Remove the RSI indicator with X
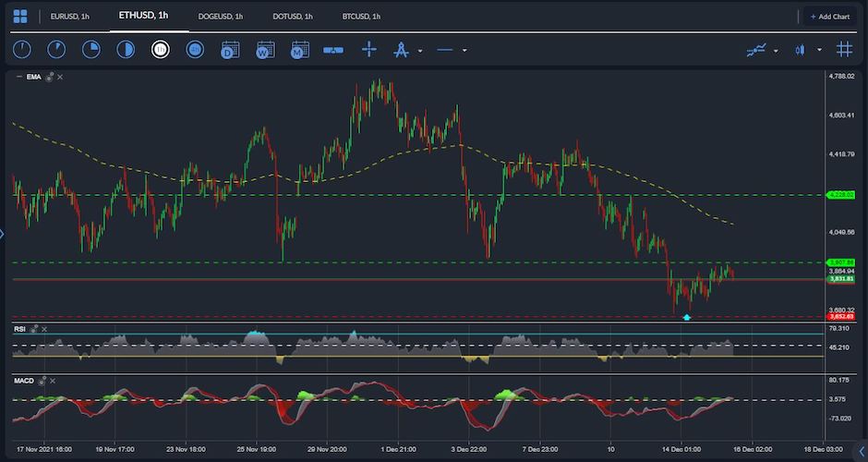Image resolution: width=868 pixels, height=462 pixels. click(x=44, y=329)
